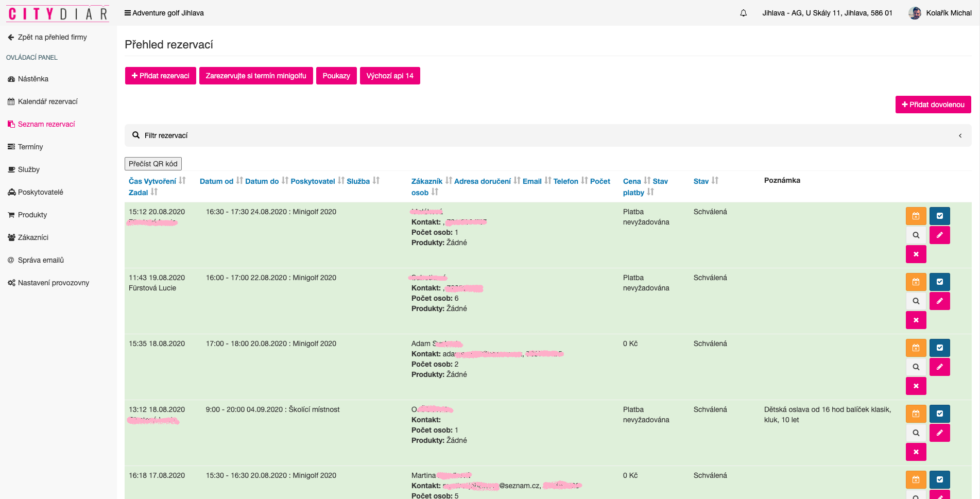Image resolution: width=980 pixels, height=499 pixels.
Task: Sort by the Zákazník column header
Action: 426,181
